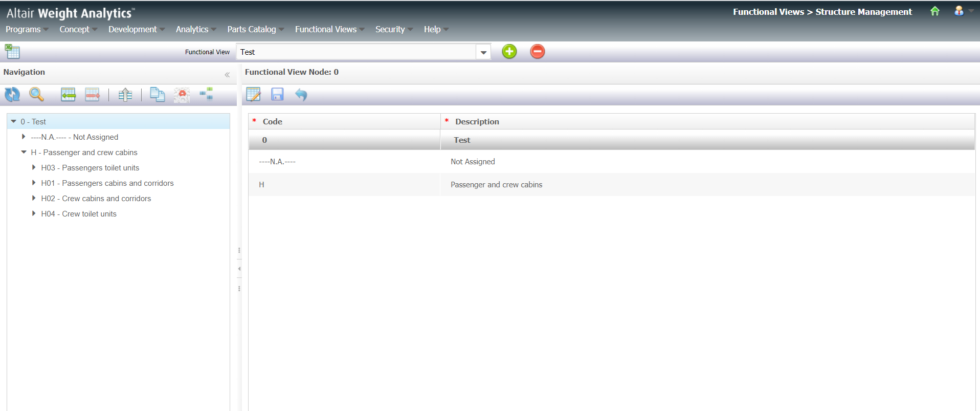This screenshot has width=980, height=411.
Task: Select 'H01 - Passengers cabins and corridors' item
Action: coord(107,183)
